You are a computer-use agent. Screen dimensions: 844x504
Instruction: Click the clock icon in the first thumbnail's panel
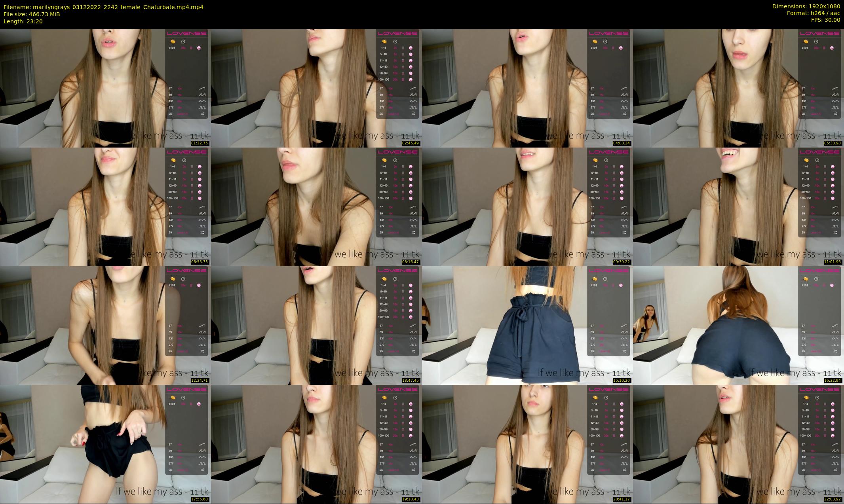(183, 42)
